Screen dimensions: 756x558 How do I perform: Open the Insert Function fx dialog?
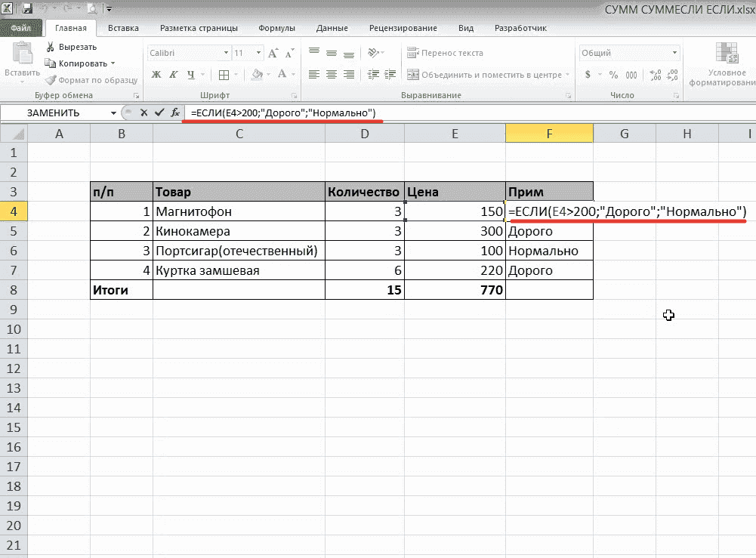174,113
